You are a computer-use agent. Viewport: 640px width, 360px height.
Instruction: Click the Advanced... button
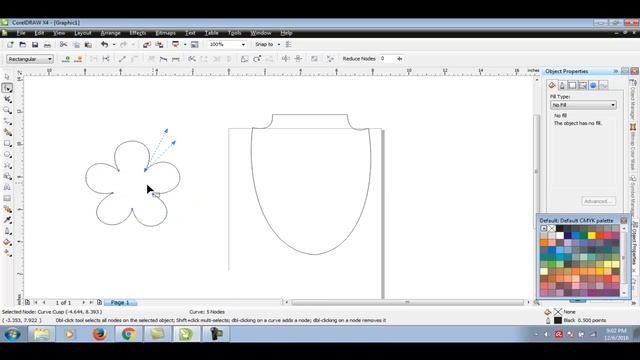point(598,201)
